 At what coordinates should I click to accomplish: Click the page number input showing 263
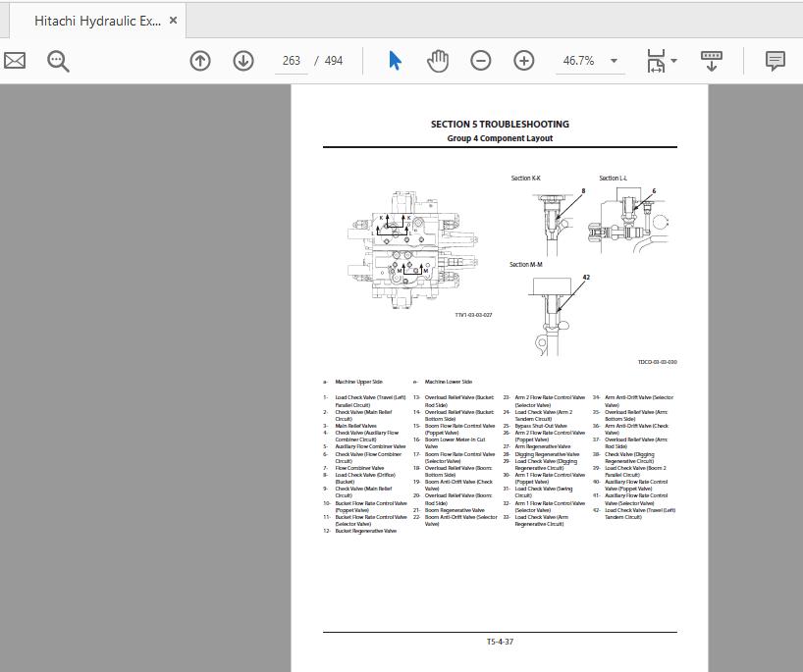(x=291, y=60)
